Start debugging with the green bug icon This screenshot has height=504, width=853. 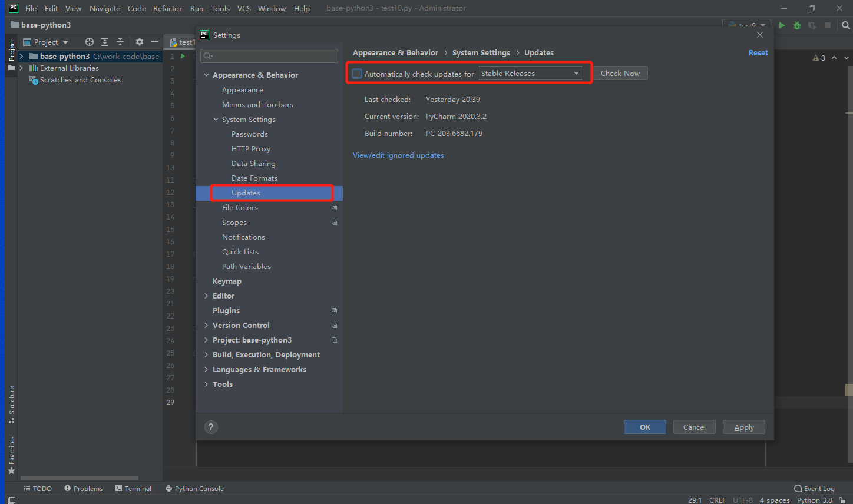[797, 25]
